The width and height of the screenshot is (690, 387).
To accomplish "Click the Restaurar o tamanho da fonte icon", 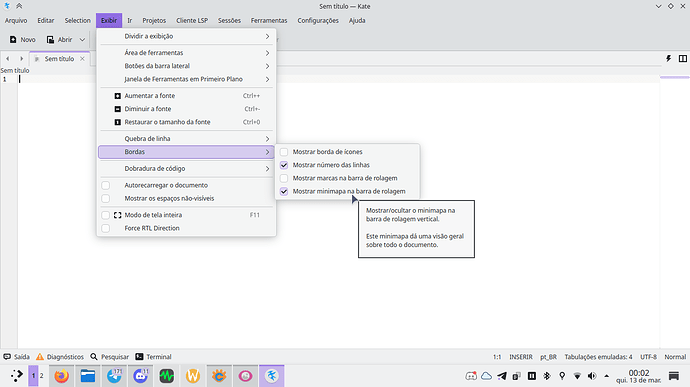I will (x=117, y=122).
